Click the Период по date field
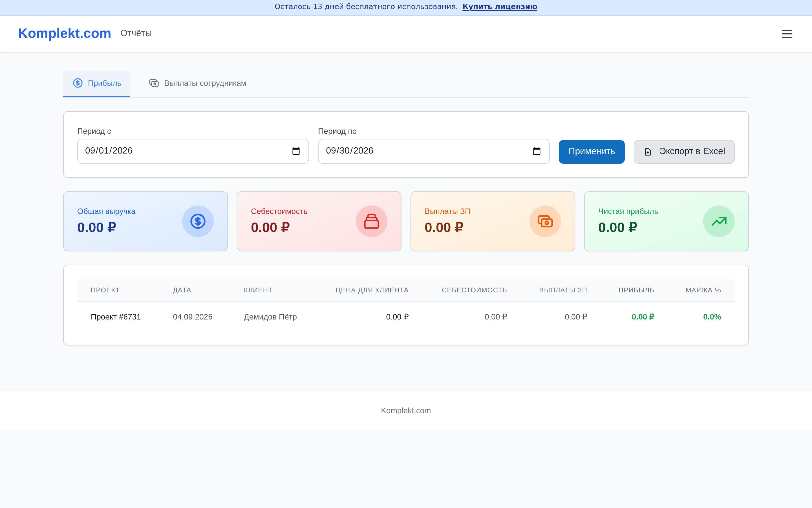This screenshot has height=508, width=812. pyautogui.click(x=434, y=151)
